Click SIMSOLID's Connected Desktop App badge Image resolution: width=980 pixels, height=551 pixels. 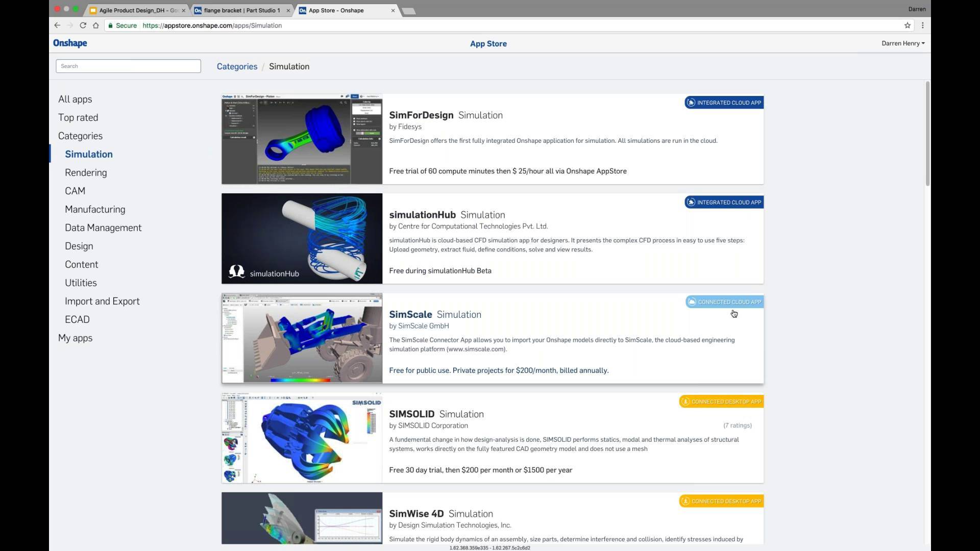click(721, 402)
